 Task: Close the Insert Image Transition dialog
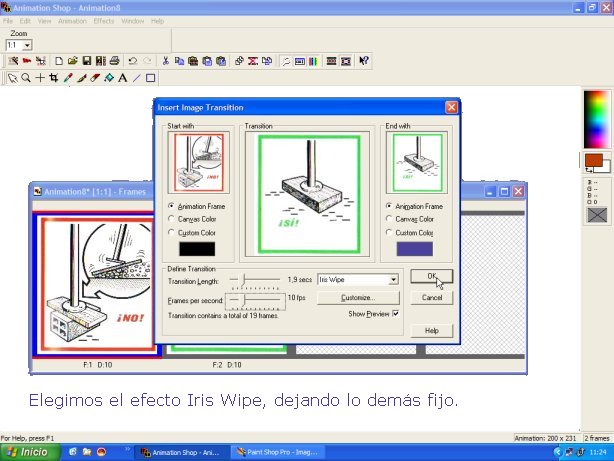click(x=451, y=107)
